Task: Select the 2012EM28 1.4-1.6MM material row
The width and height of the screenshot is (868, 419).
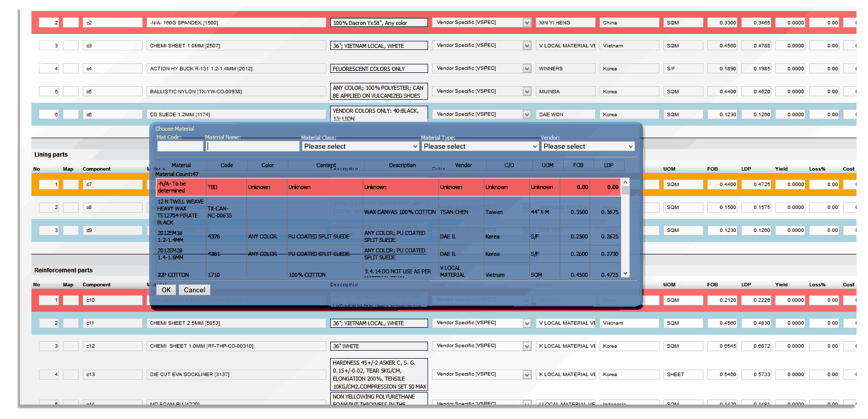Action: (x=388, y=254)
